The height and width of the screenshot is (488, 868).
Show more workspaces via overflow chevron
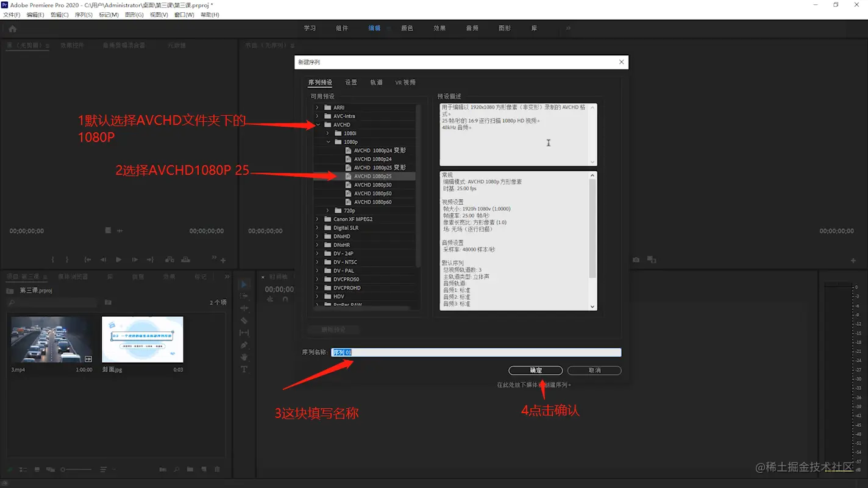[x=568, y=28]
